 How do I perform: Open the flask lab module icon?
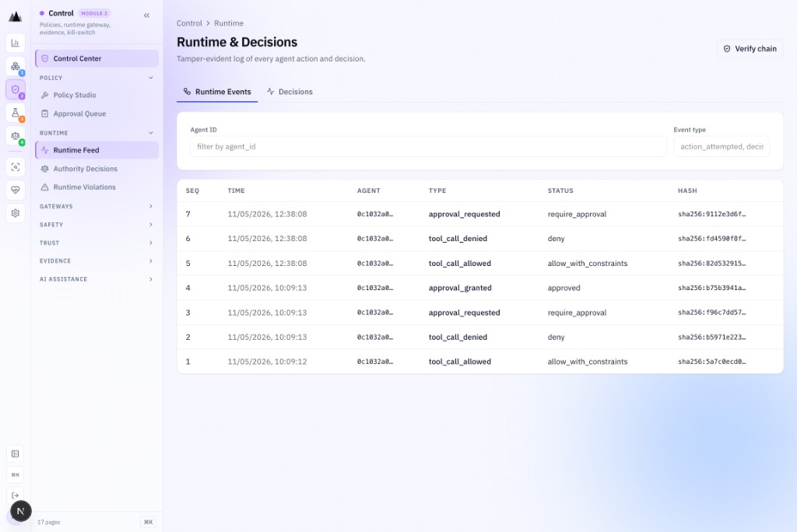point(16,113)
